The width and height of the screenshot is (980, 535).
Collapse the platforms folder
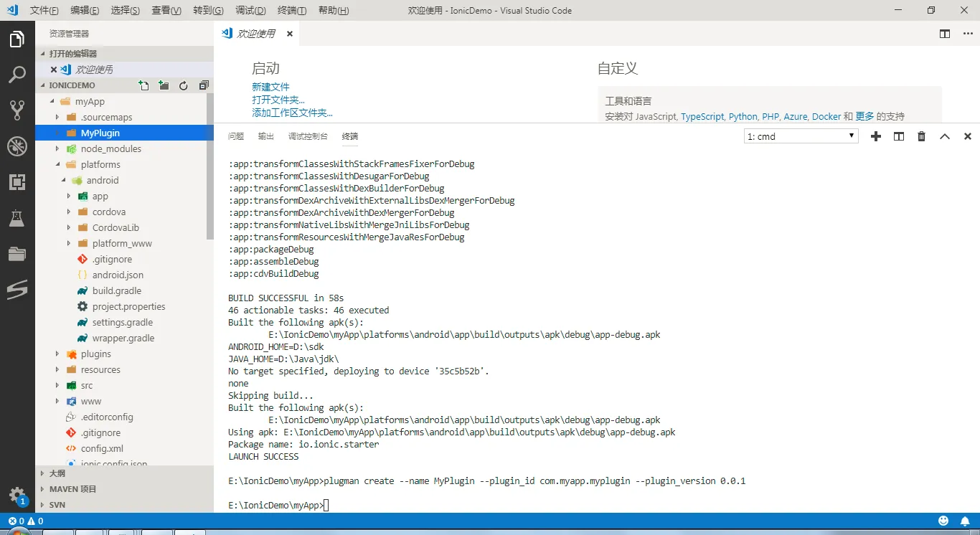[x=57, y=164]
